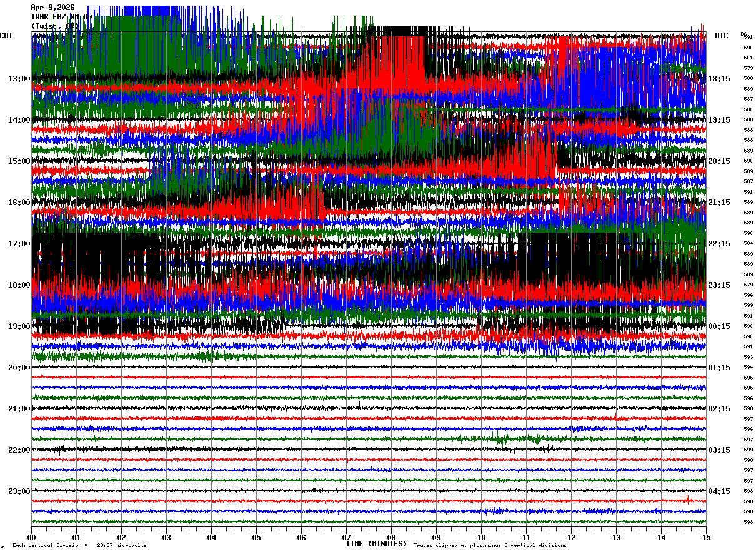Image resolution: width=756 pixels, height=554 pixels.
Task: Click the '13' minute axis label
Action: coord(616,537)
